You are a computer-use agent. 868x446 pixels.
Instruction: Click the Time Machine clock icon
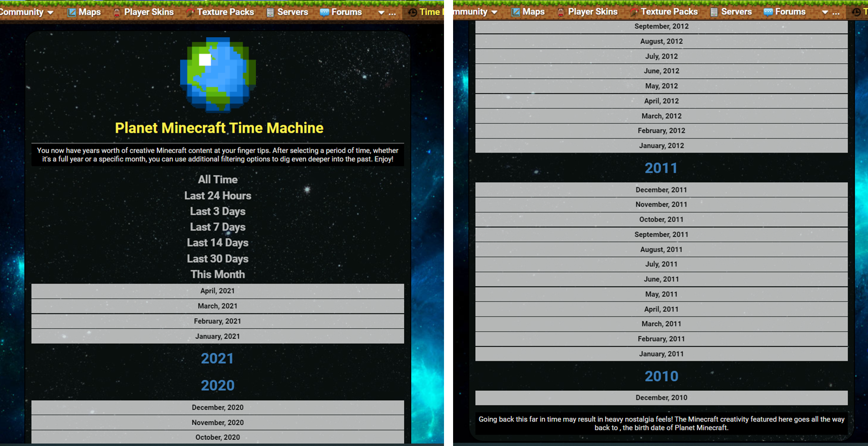pos(412,12)
